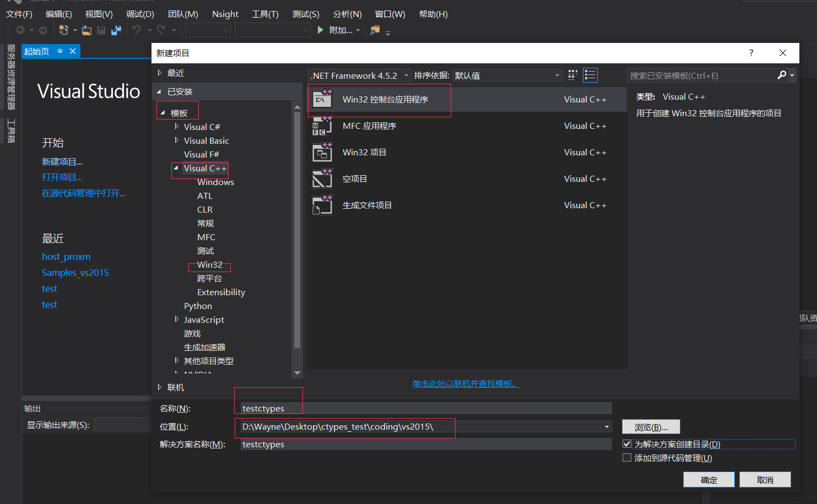Click the project name input field
This screenshot has width=817, height=504.
click(x=426, y=408)
